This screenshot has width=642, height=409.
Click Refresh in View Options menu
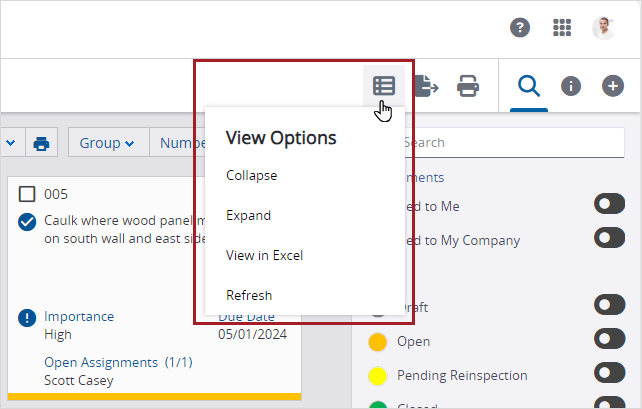pos(249,295)
